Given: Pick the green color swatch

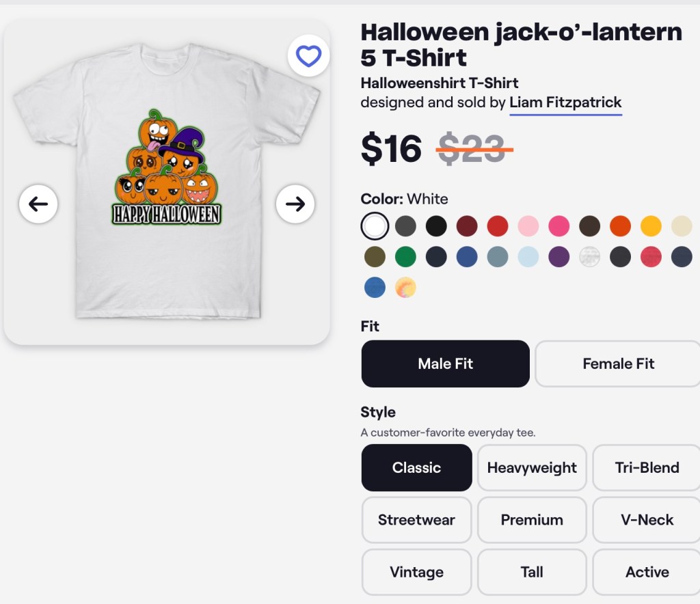Looking at the screenshot, I should tap(405, 257).
